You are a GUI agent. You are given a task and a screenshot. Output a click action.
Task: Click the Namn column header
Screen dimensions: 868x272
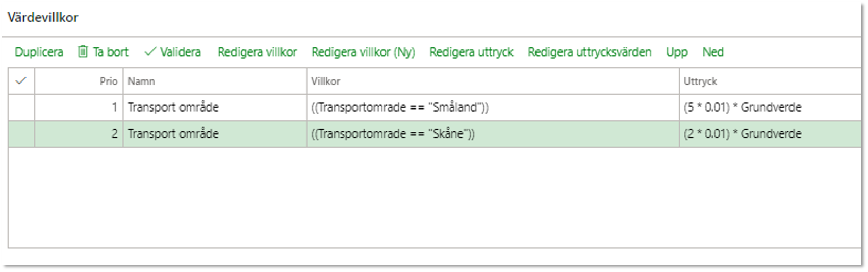click(215, 81)
